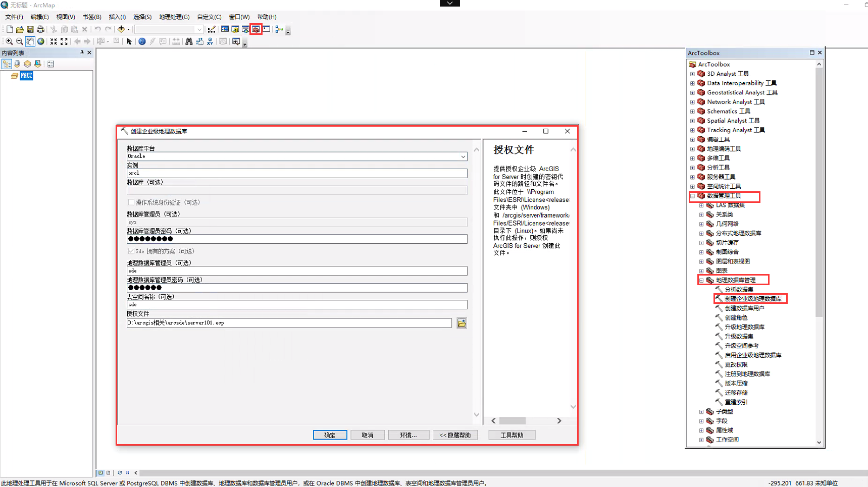Open the ArcToolbox window icon on toolbar
The width and height of the screenshot is (868, 487).
tap(256, 29)
